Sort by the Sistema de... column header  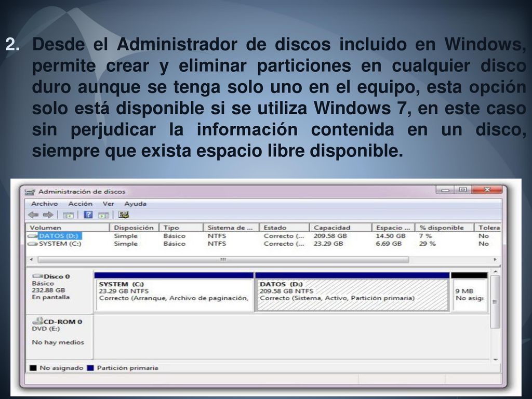[231, 228]
